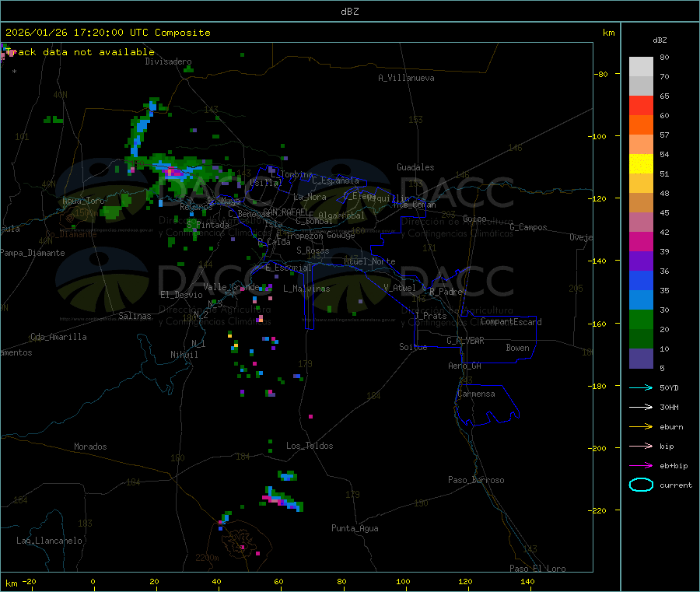Select the bright yellow 51-54 dBZ swatch
This screenshot has height=592, width=700.
pos(641,164)
